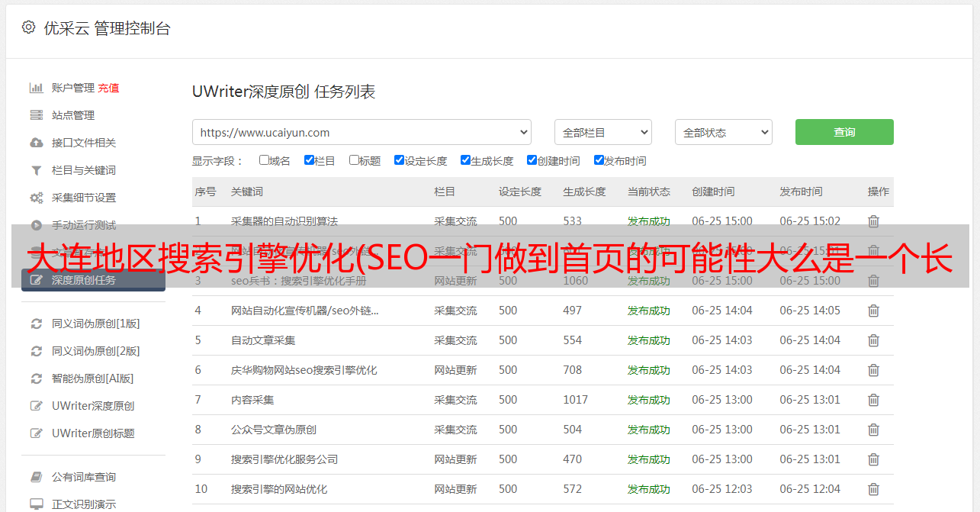Delete task 搜索引擎的网站优化
This screenshot has height=512, width=980.
pos(873,489)
